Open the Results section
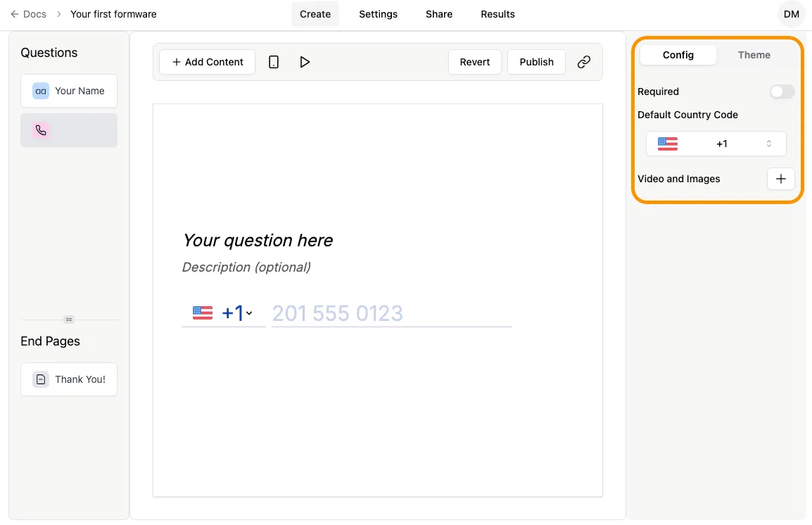Screen dimensions: 812x525 [497, 14]
